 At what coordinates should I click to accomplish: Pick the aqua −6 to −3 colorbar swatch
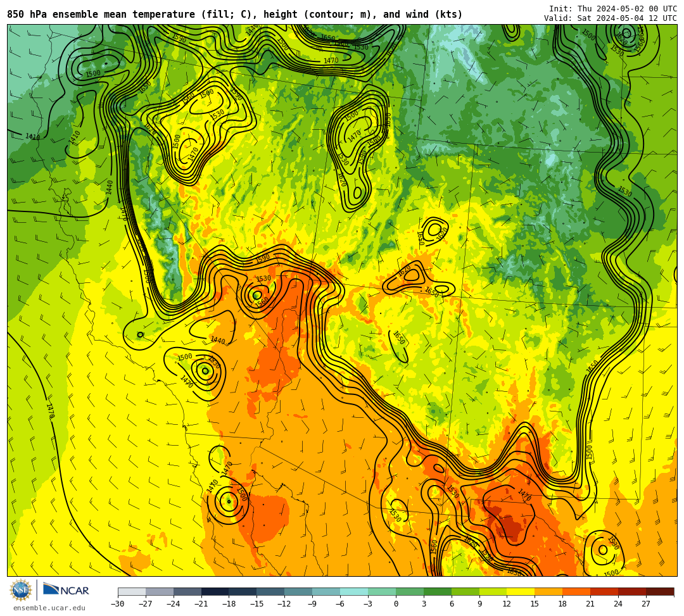(x=354, y=591)
